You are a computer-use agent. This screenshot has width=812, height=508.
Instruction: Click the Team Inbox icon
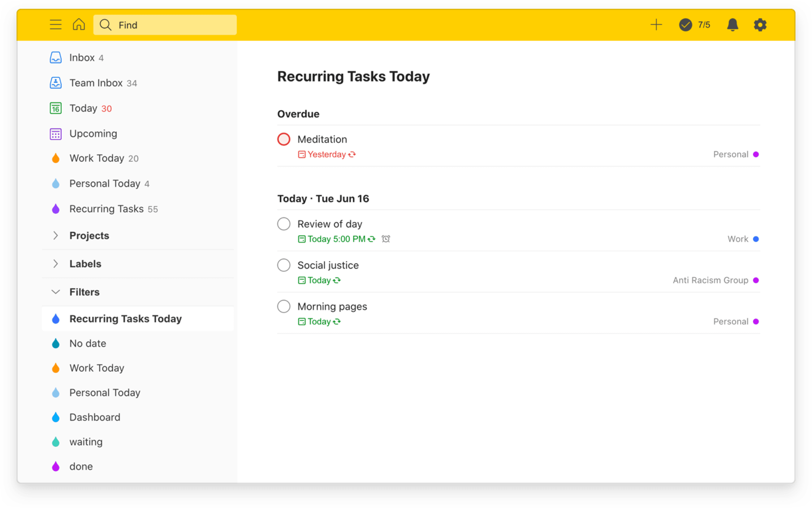[55, 83]
